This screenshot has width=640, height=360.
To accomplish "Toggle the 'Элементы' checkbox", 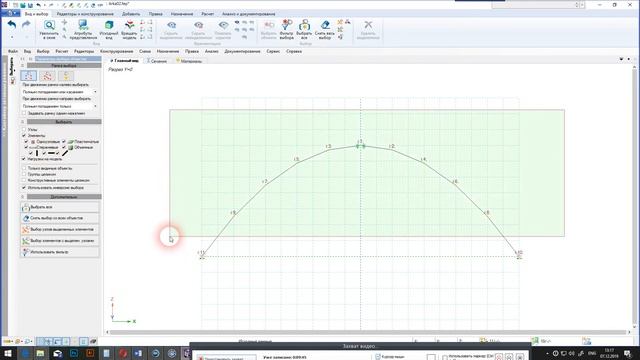I will (x=24, y=135).
